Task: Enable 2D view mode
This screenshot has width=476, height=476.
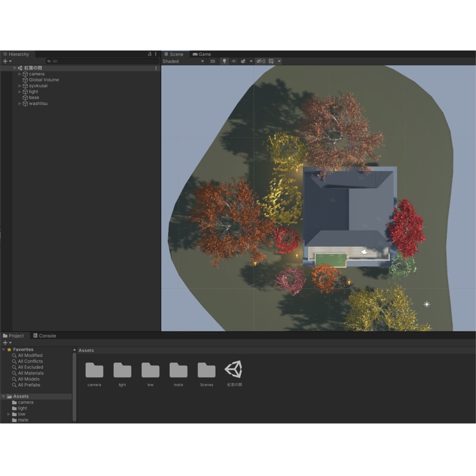Action: (x=212, y=61)
